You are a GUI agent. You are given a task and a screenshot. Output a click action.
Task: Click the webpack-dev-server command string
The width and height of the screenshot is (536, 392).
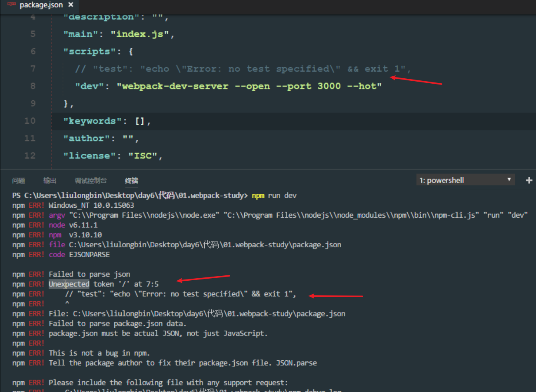tap(249, 86)
